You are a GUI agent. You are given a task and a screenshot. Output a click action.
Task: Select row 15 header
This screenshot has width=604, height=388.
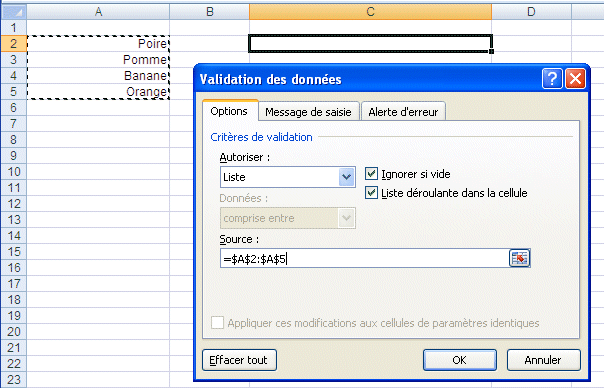pyautogui.click(x=13, y=252)
